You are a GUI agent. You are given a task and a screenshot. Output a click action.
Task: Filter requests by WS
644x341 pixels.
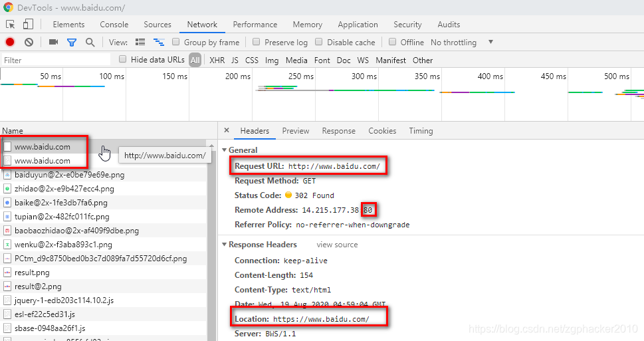[363, 60]
